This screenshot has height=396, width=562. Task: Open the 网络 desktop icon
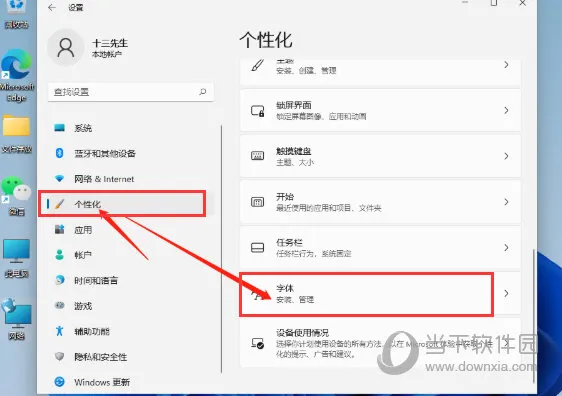[x=16, y=319]
